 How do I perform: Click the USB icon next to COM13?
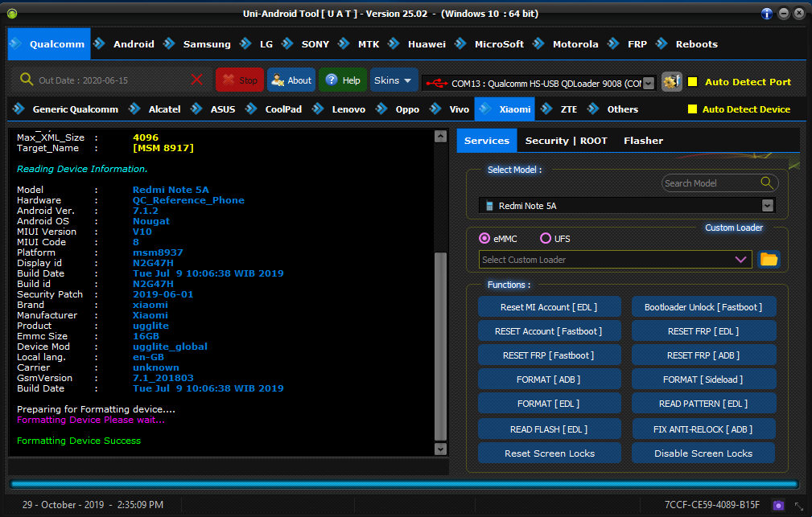click(x=436, y=84)
